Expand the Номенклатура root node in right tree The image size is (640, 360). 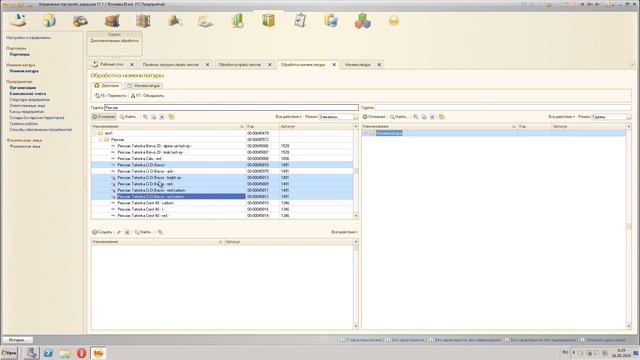[365, 133]
